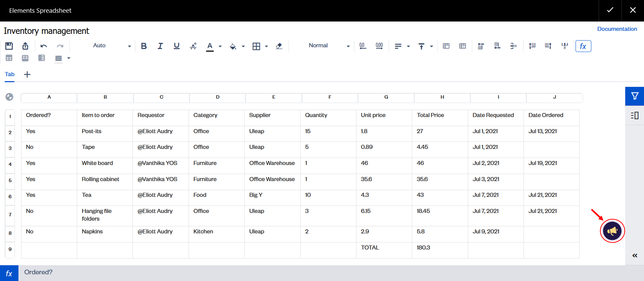Screen dimensions: 644x281
Task: Click the Save floppy disk icon
Action: [x=9, y=46]
